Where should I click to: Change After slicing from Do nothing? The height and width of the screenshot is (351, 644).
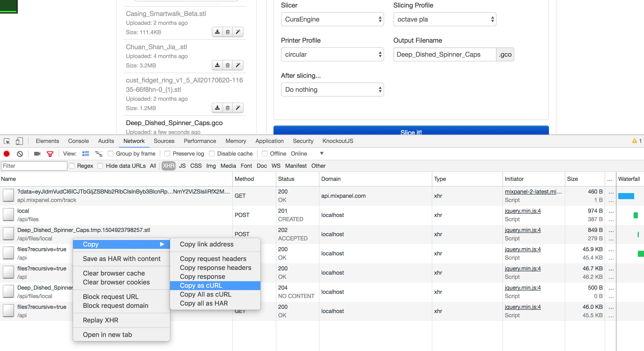pos(332,90)
